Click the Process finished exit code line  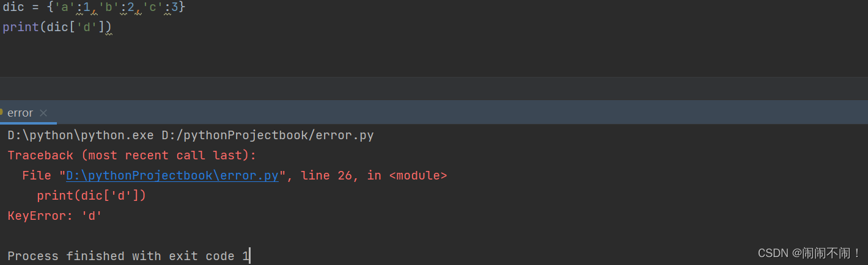(128, 256)
